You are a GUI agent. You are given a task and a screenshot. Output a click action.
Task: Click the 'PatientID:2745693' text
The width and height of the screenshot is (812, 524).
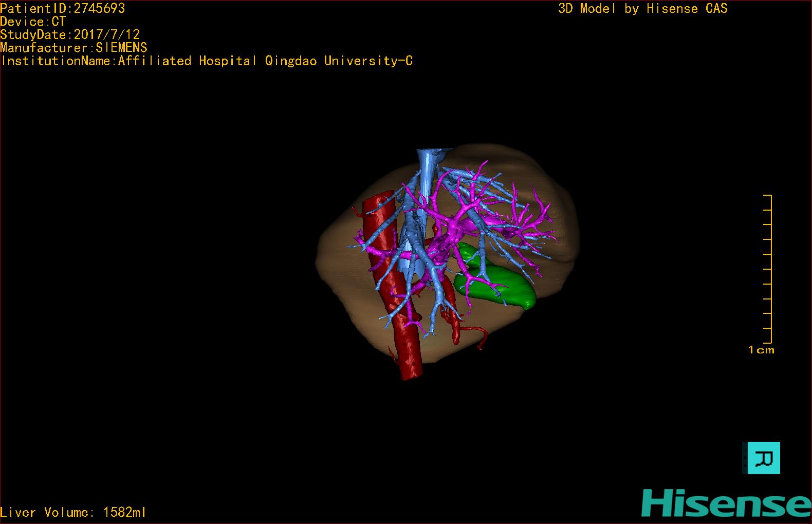(x=63, y=8)
